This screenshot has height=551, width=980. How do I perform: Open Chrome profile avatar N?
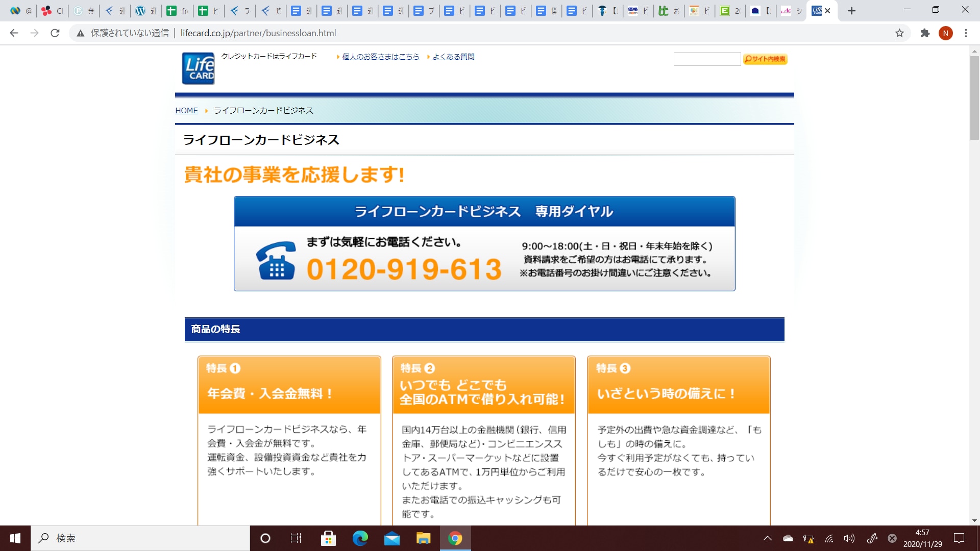(x=945, y=33)
